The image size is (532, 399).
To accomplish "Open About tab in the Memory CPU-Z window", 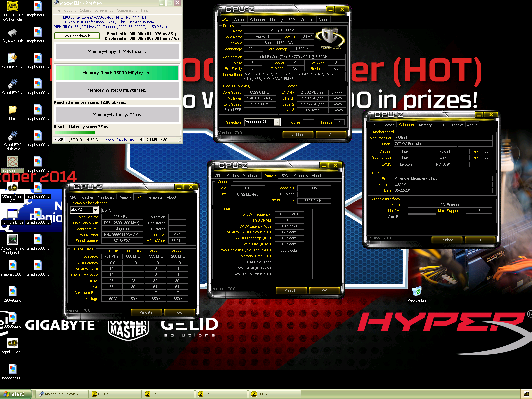I will 316,176.
